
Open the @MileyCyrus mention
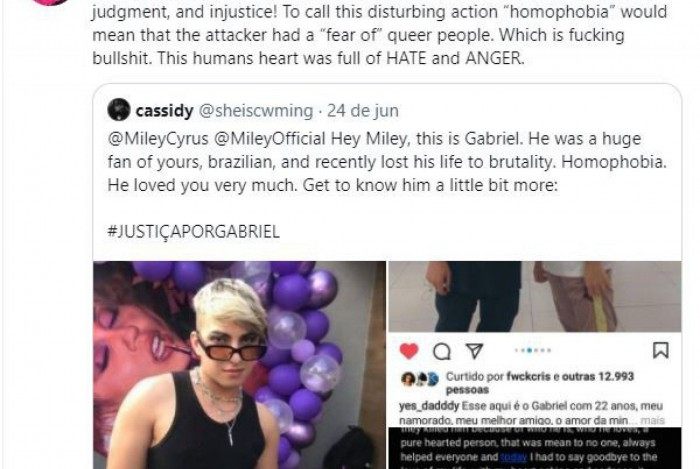coord(158,139)
